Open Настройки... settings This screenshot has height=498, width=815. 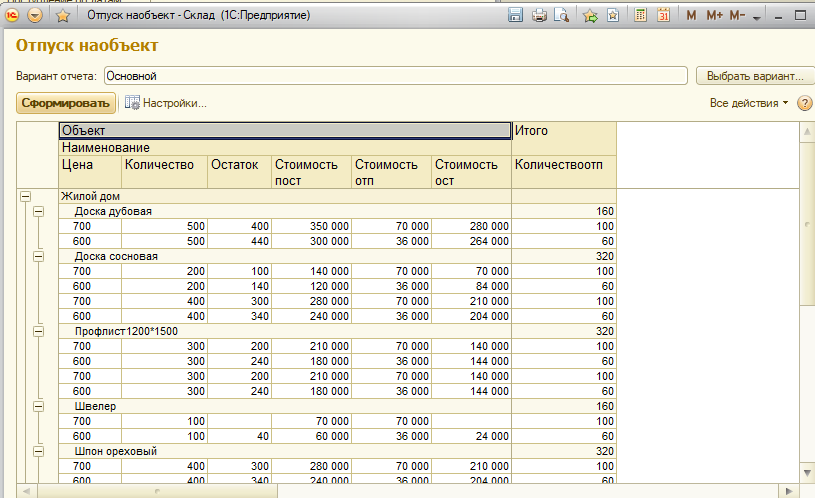click(x=175, y=103)
